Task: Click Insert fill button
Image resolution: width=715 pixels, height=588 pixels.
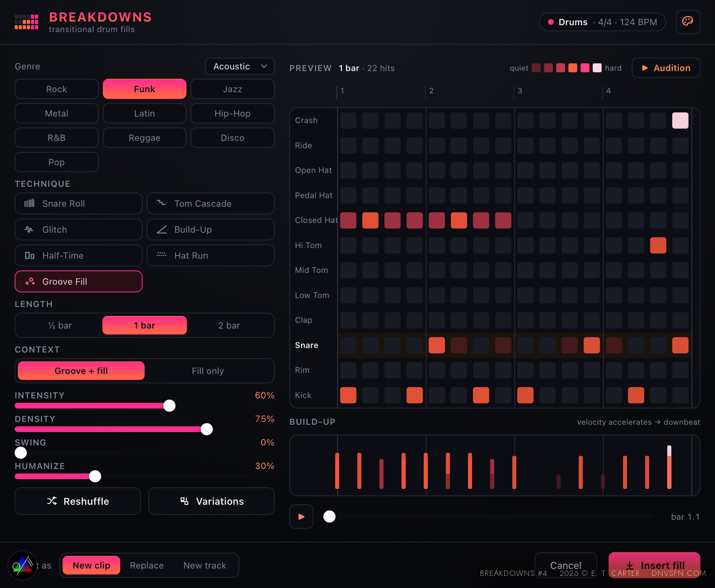Action: point(654,565)
